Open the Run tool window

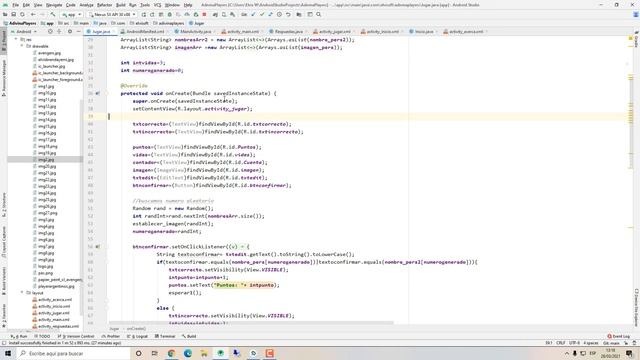tap(20, 336)
